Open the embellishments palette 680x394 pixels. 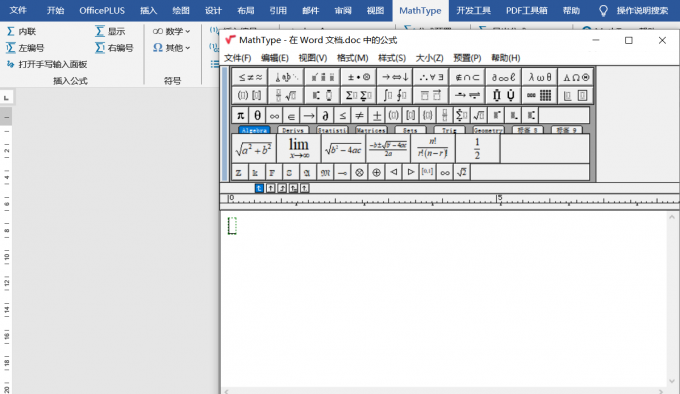[322, 77]
